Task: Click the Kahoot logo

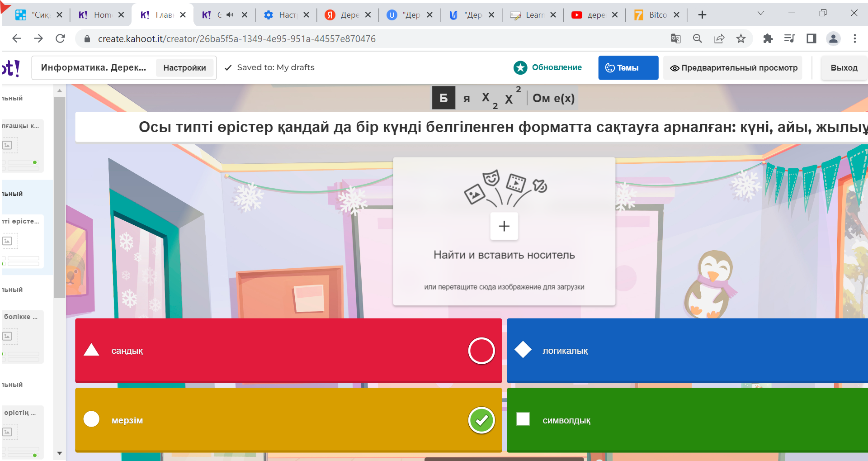Action: coord(10,68)
